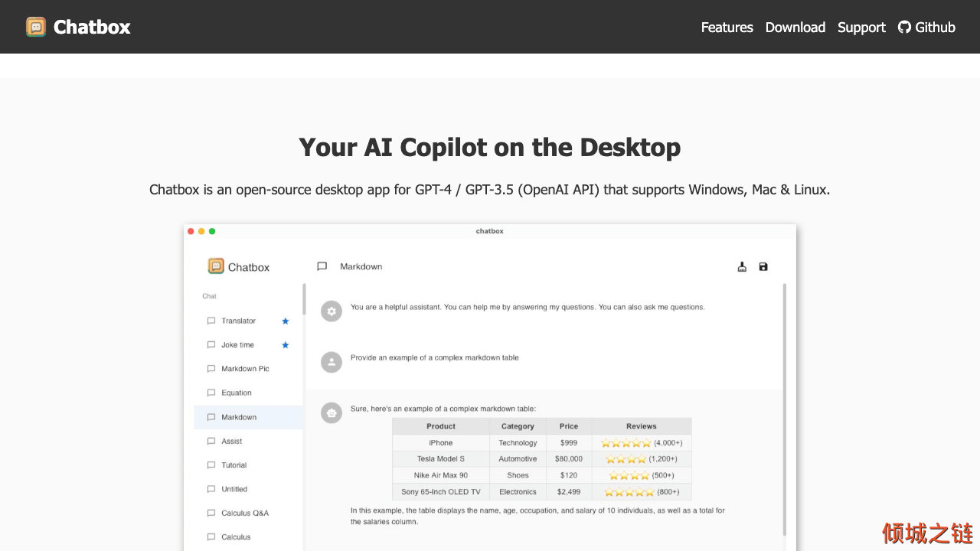The height and width of the screenshot is (551, 980).
Task: Select the Assist chat
Action: 248,441
